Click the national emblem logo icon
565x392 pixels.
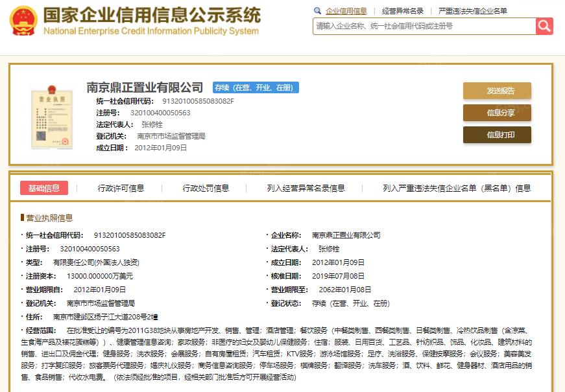[23, 20]
